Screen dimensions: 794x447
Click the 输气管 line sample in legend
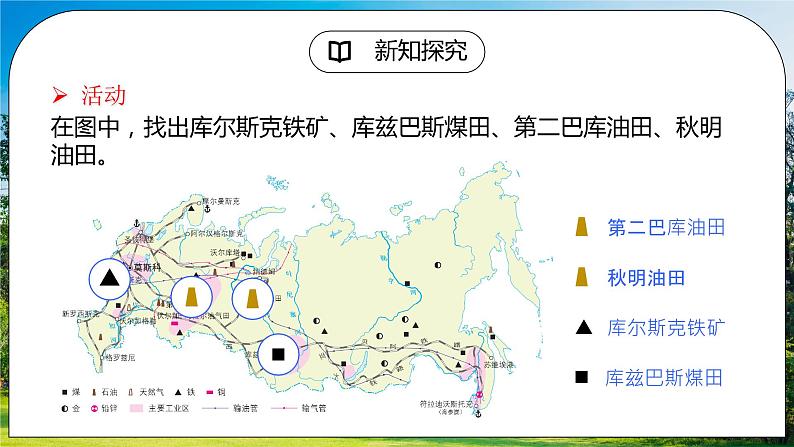[x=284, y=409]
